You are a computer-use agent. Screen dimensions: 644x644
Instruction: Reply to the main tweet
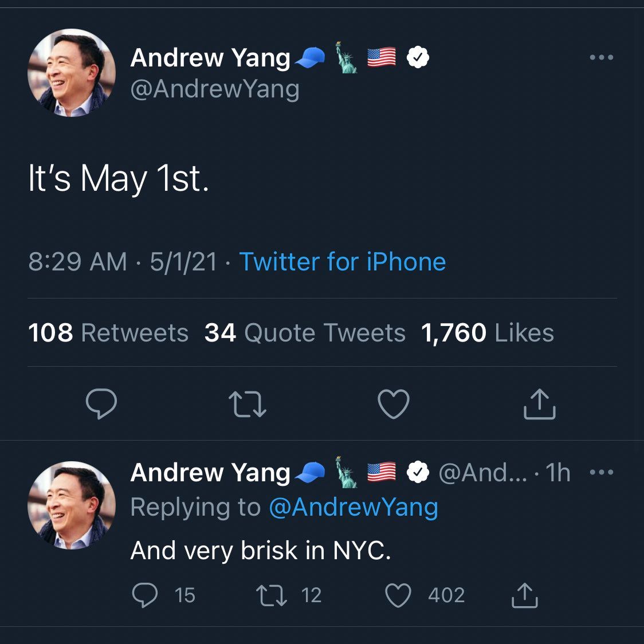coord(101,404)
